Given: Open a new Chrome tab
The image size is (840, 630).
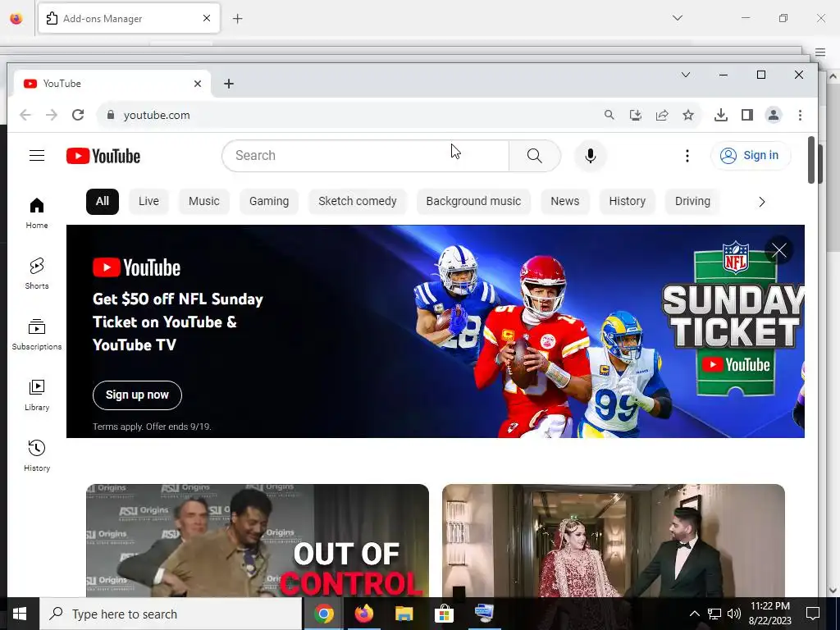Looking at the screenshot, I should coord(229,84).
